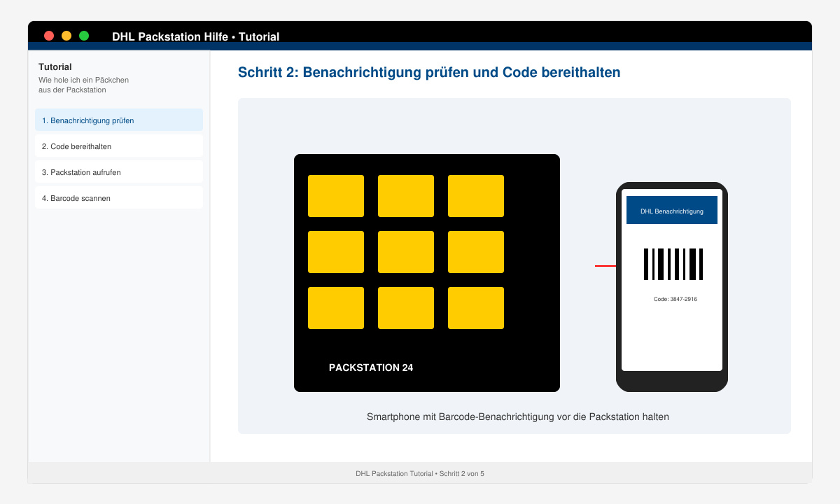Open step 2. Code bereithalten
840x504 pixels.
(x=119, y=146)
